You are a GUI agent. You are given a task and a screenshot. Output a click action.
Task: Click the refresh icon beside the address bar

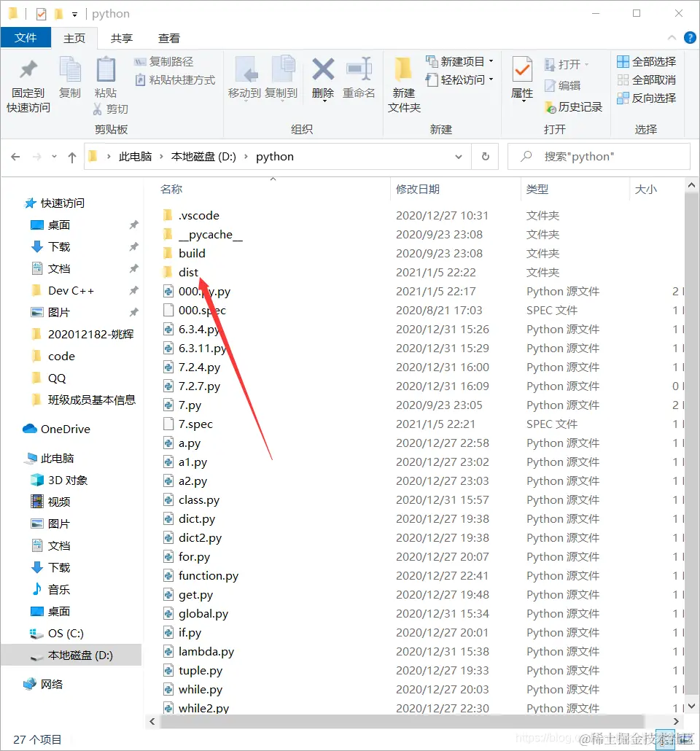pyautogui.click(x=485, y=156)
